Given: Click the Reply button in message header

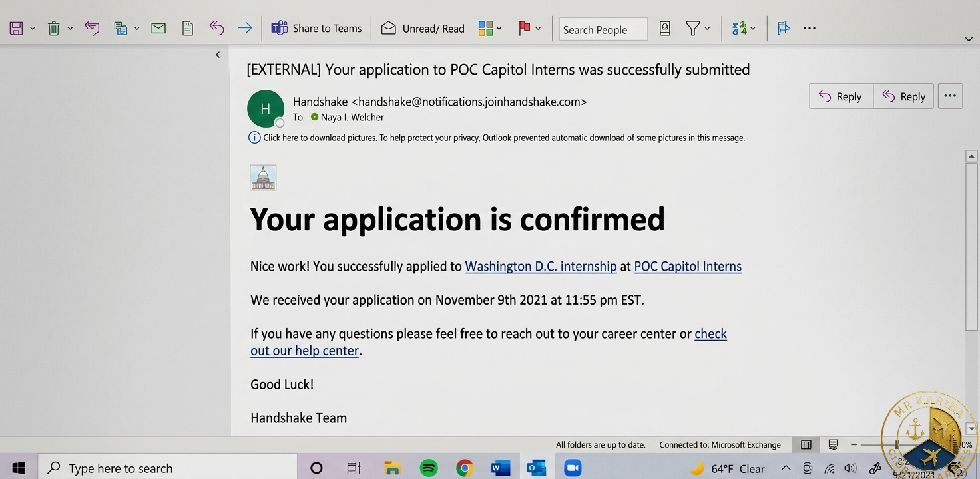Looking at the screenshot, I should pos(841,96).
